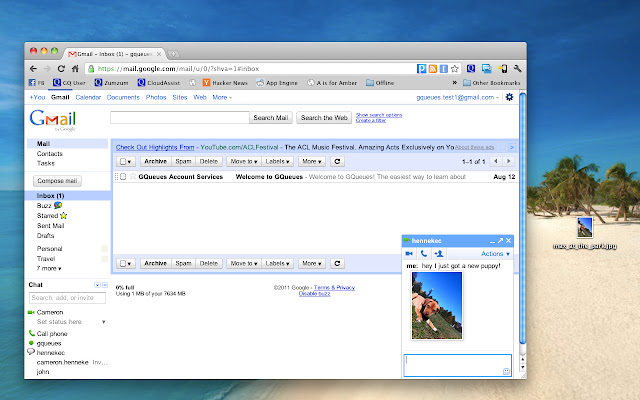Screen dimensions: 640x400
Task: Click the chat search, add, or invite field
Action: pyautogui.click(x=67, y=298)
